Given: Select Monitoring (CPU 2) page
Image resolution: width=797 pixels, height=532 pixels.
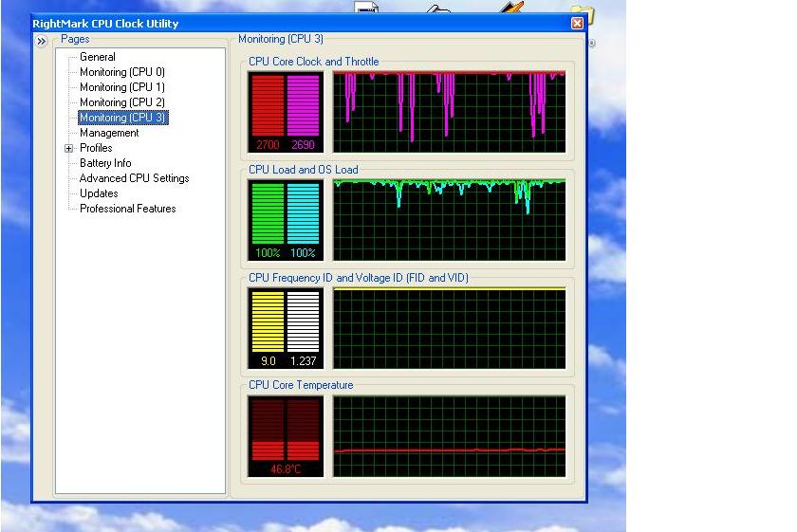Looking at the screenshot, I should [122, 102].
